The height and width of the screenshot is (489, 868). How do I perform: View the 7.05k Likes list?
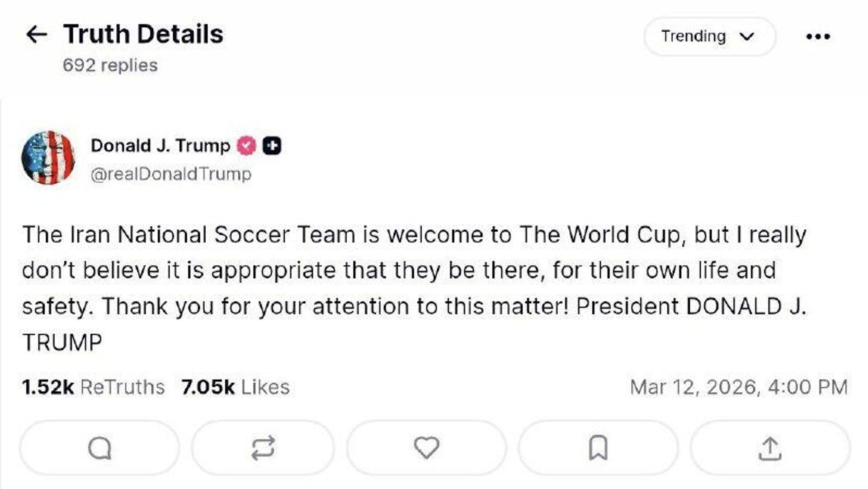[x=235, y=387]
